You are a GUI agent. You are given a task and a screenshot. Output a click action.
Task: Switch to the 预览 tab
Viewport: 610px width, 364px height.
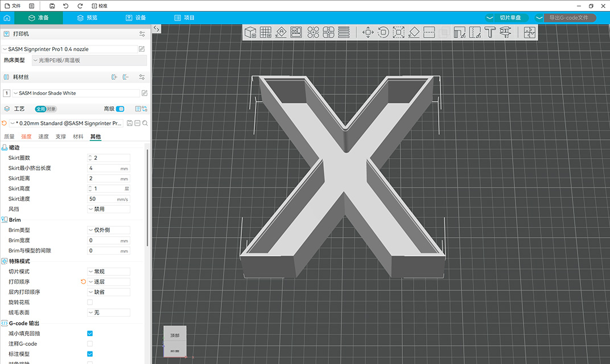(88, 18)
